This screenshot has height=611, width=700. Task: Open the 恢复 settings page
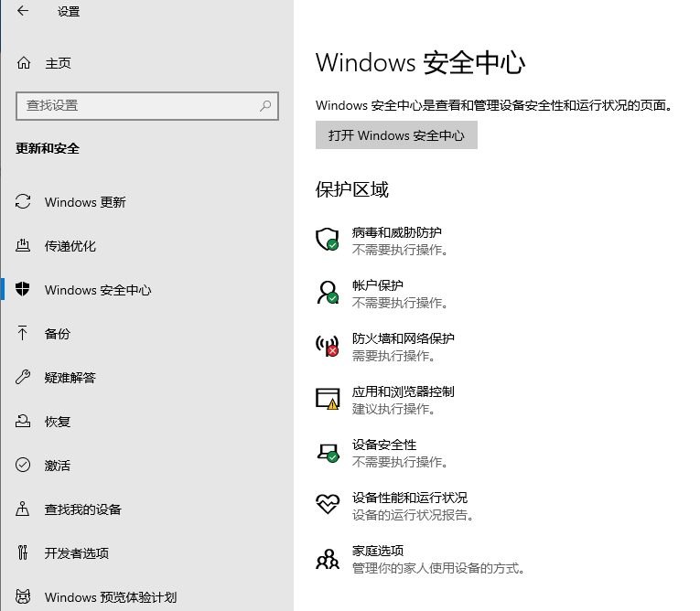tap(57, 422)
